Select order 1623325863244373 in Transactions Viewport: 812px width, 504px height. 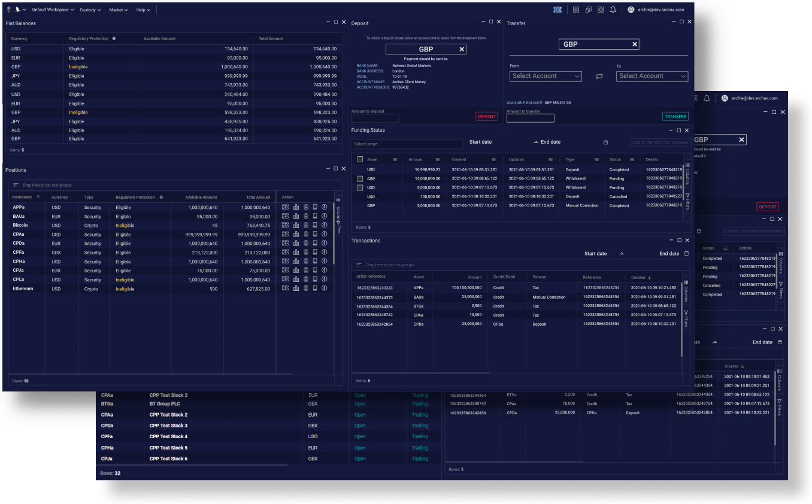[x=516, y=297]
